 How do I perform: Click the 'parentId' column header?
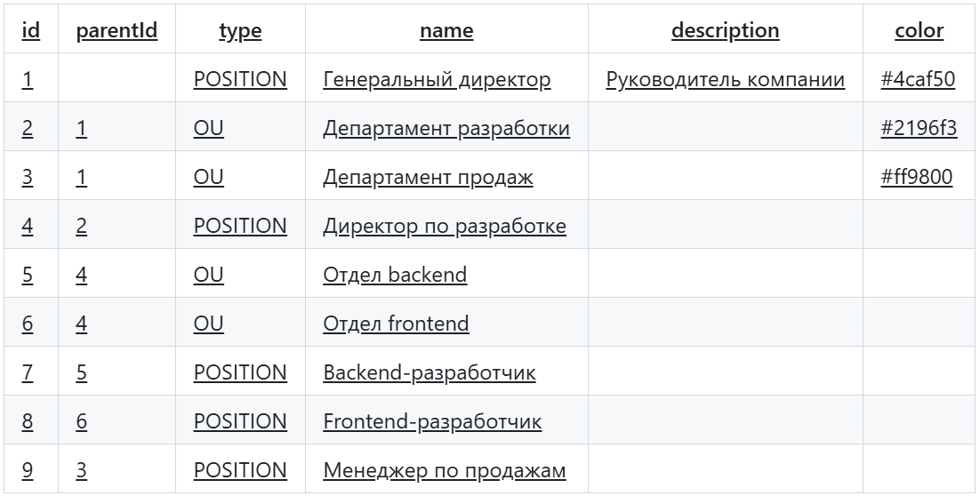pyautogui.click(x=116, y=31)
